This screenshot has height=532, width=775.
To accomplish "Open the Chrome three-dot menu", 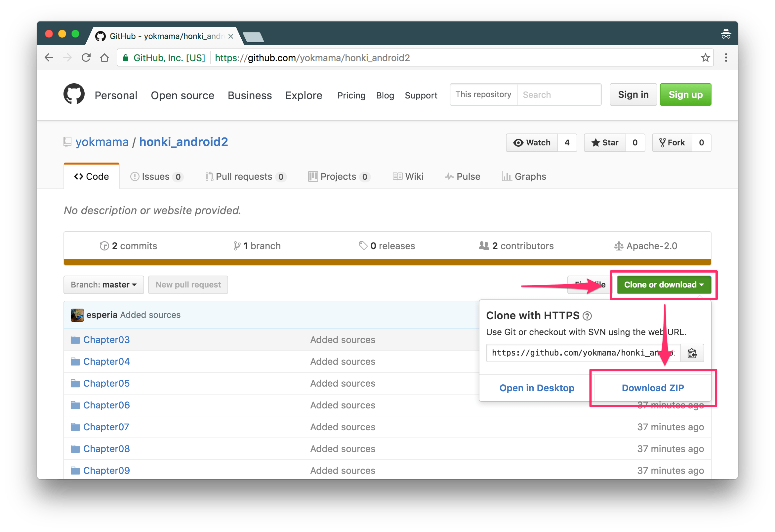I will (726, 58).
